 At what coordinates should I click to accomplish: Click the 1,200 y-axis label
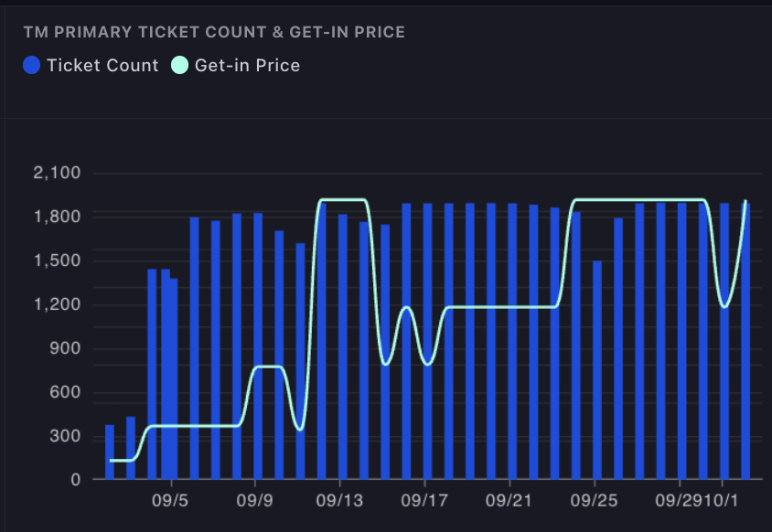pos(56,304)
